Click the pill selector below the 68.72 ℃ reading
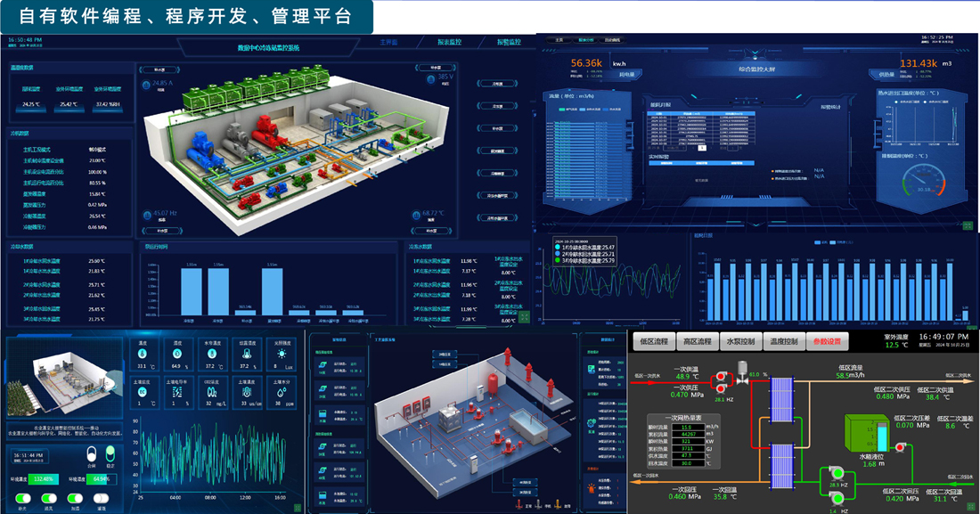980x514 pixels. pyautogui.click(x=432, y=231)
